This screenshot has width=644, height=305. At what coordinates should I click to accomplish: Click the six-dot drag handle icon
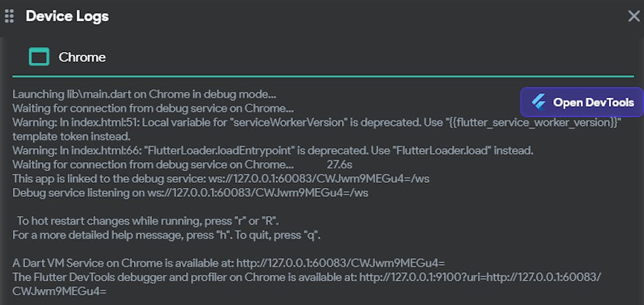click(9, 16)
